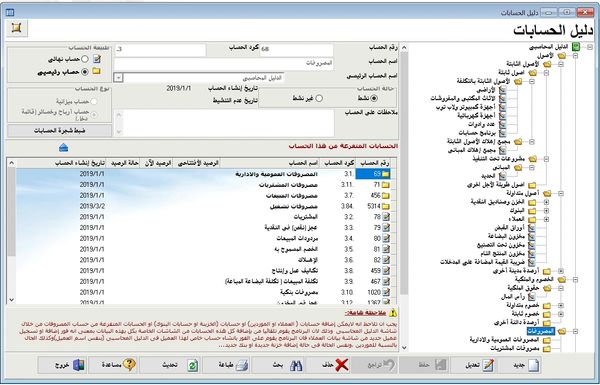Expand the أرصدة مدينة أخرى tree node
Screen dimensions: 600x385
tap(561, 271)
